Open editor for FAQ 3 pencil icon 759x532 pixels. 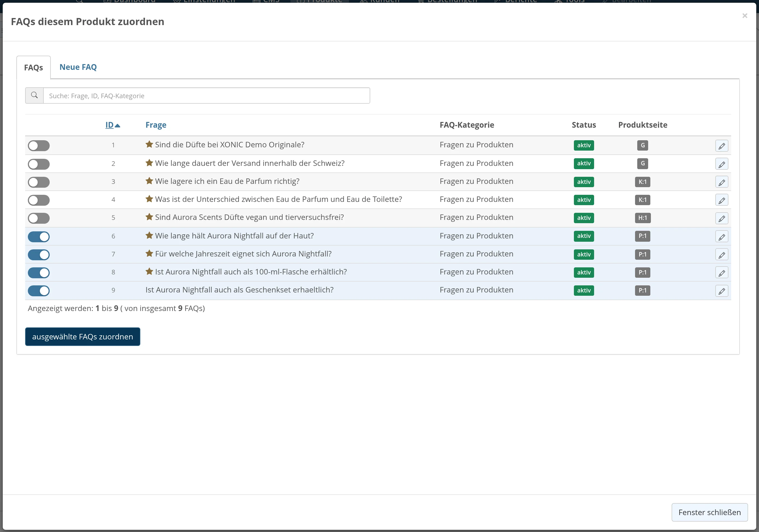pos(722,182)
